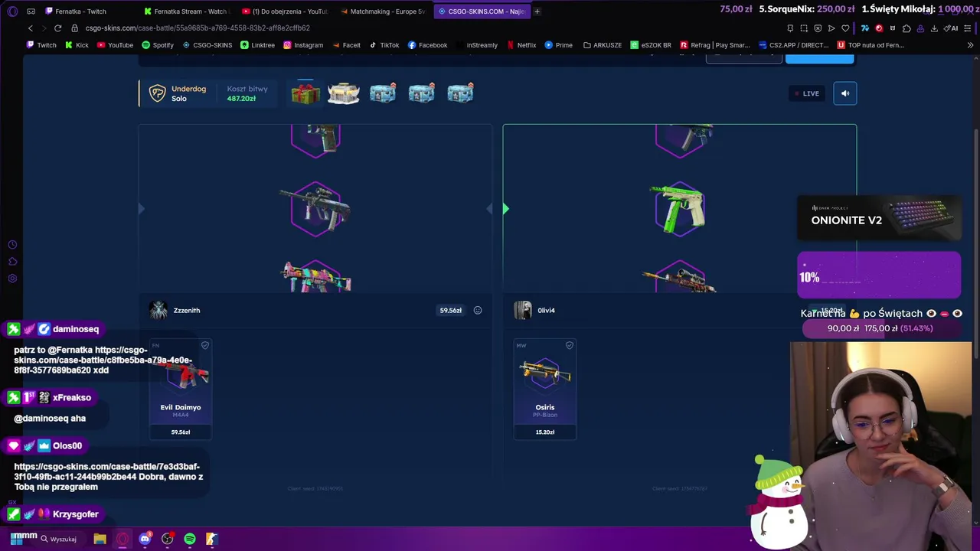Open Opera sidebar settings gear icon
Image resolution: width=980 pixels, height=551 pixels.
coord(12,279)
